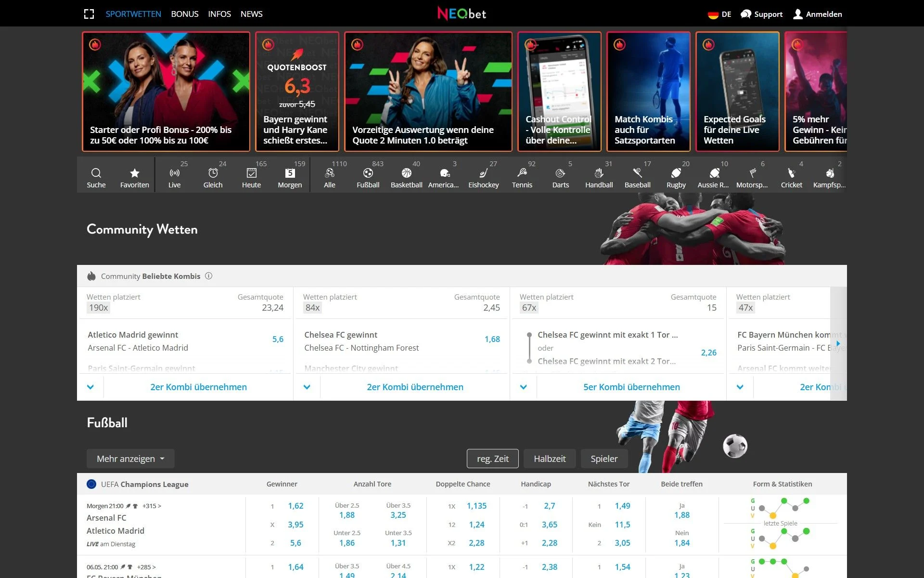Open the Favoriten star icon
Image resolution: width=924 pixels, height=578 pixels.
coord(135,173)
